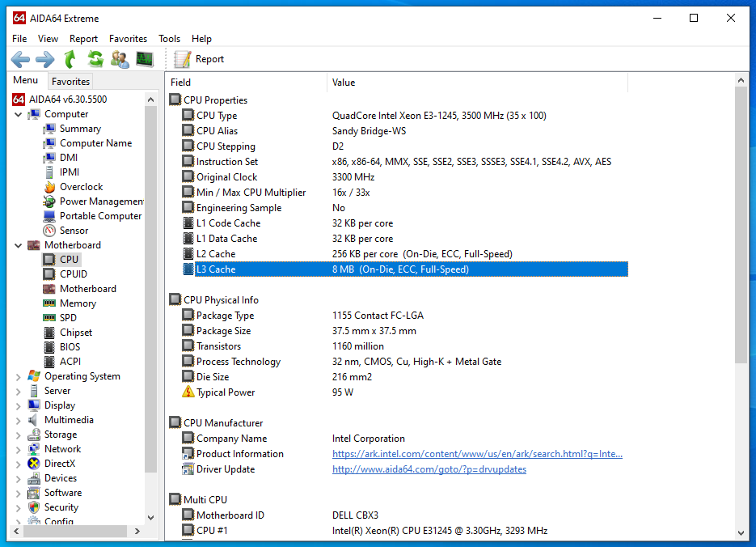Open the Memory page

tap(78, 303)
